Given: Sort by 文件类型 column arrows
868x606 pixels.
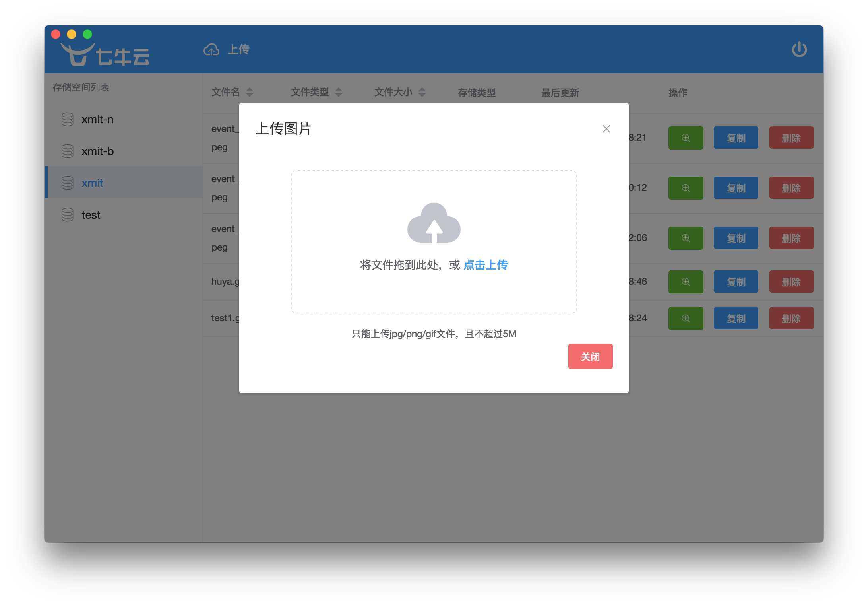Looking at the screenshot, I should (339, 92).
